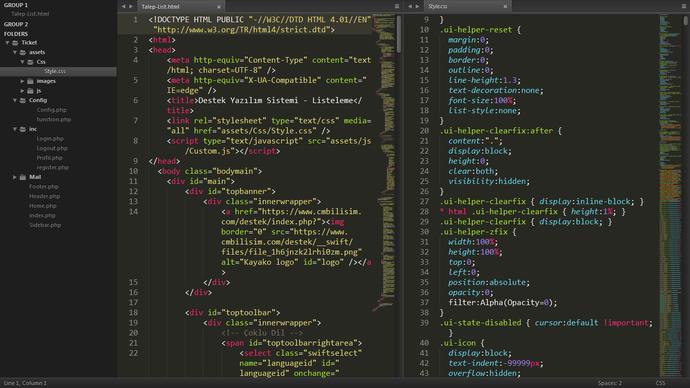Open tab list menu for left pane
The width and height of the screenshot is (690, 388).
397,7
